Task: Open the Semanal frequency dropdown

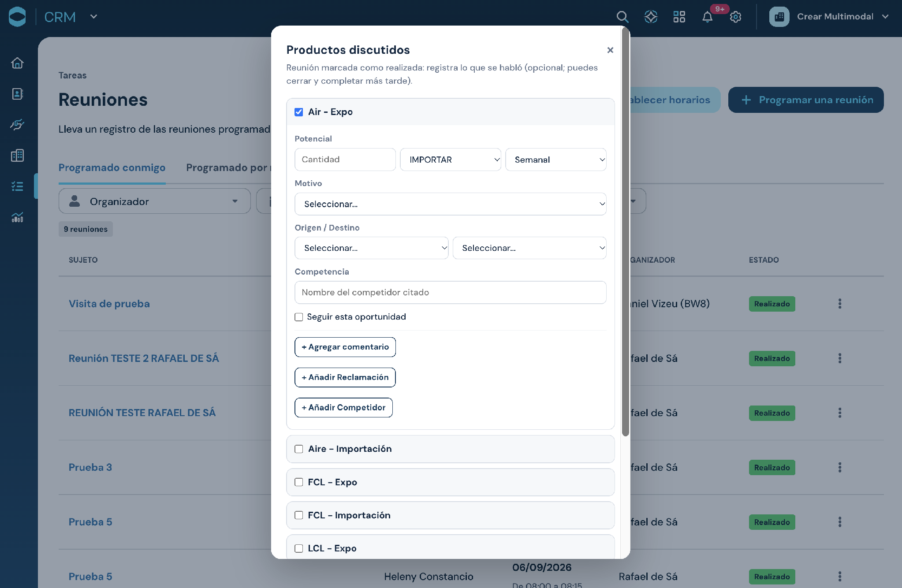Action: pos(555,160)
